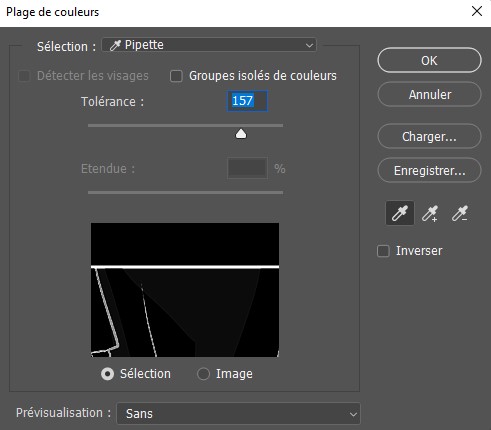The width and height of the screenshot is (491, 430).
Task: Select the Pipette eyedropper tool
Action: [400, 213]
